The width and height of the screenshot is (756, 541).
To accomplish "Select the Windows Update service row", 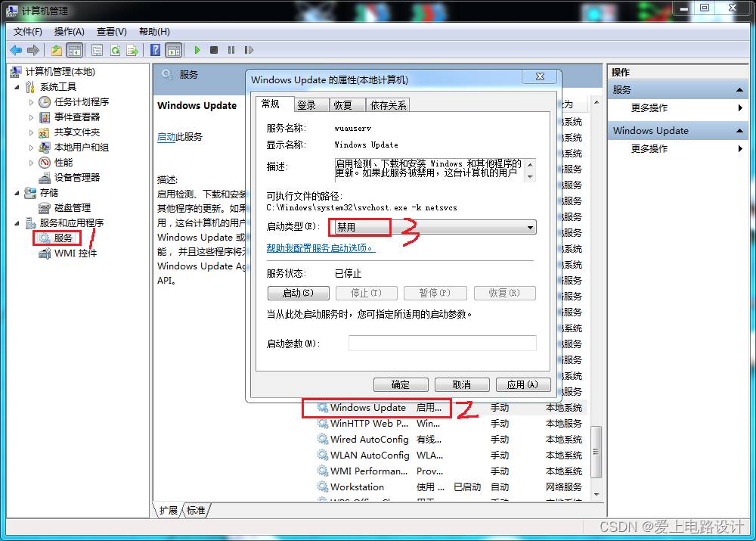I will point(451,408).
